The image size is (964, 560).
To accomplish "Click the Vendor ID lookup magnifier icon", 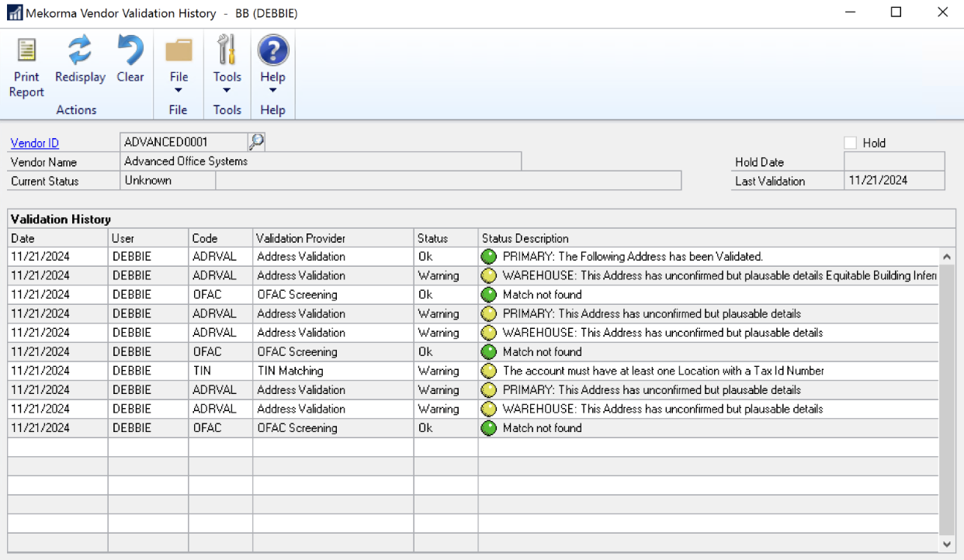I will pos(256,142).
